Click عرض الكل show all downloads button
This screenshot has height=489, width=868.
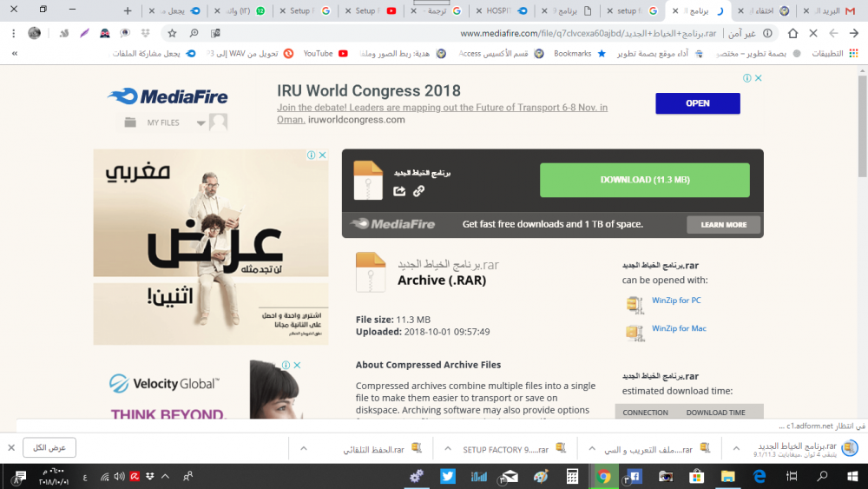tap(49, 447)
